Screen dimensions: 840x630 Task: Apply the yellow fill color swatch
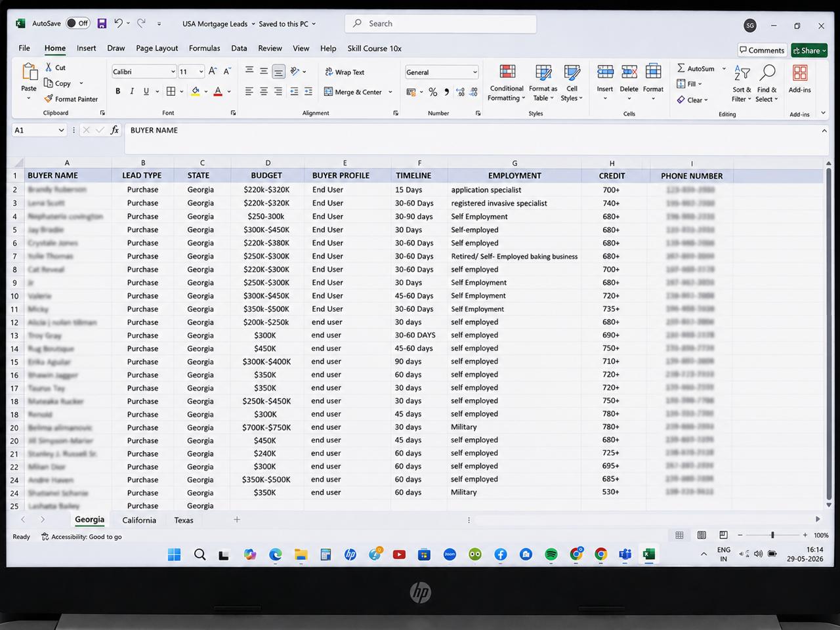[x=196, y=91]
